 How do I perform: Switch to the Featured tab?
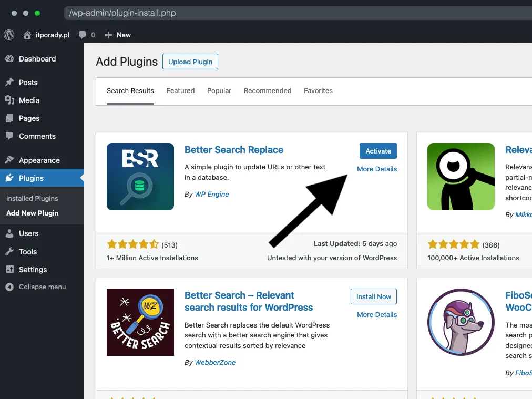[x=180, y=90]
